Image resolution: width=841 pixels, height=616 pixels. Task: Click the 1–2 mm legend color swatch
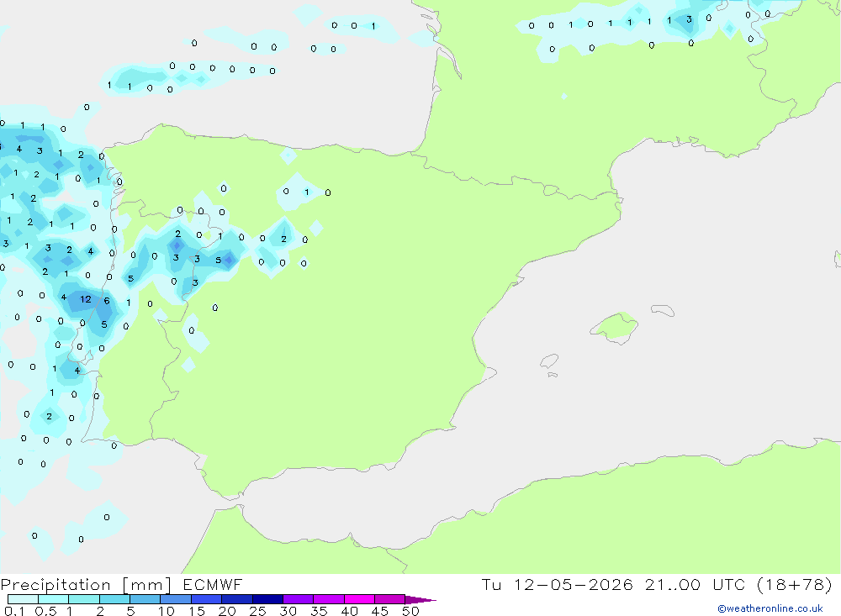pyautogui.click(x=84, y=599)
